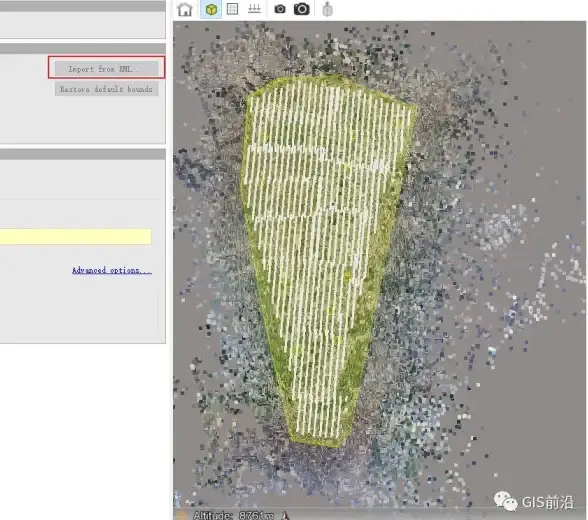
Task: Reset view with the Home icon
Action: pos(184,9)
